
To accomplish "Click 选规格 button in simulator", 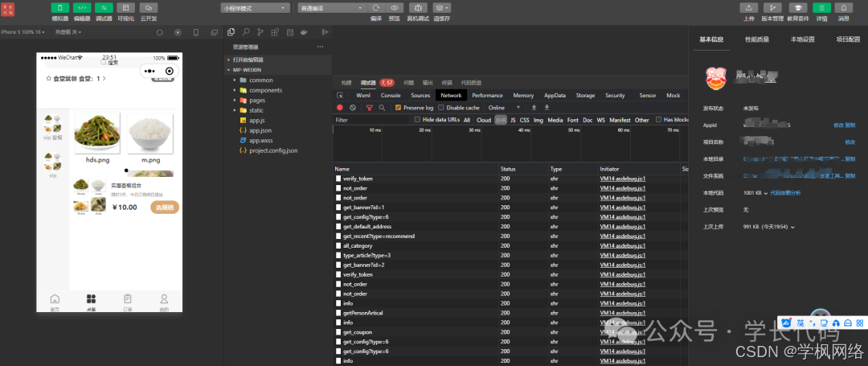I will [x=165, y=208].
